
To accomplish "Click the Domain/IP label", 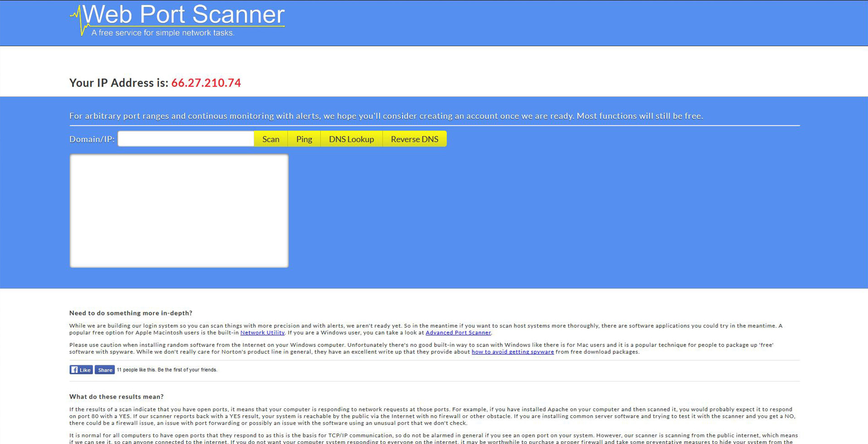I will coord(92,139).
